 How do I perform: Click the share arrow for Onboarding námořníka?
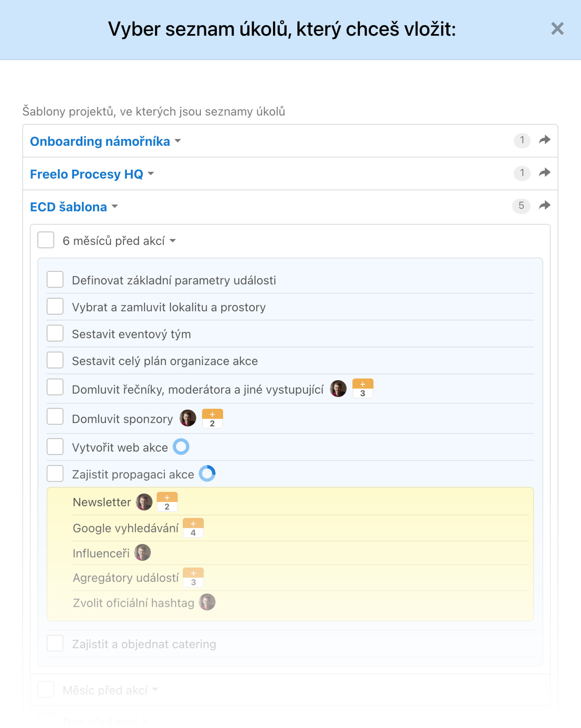544,140
